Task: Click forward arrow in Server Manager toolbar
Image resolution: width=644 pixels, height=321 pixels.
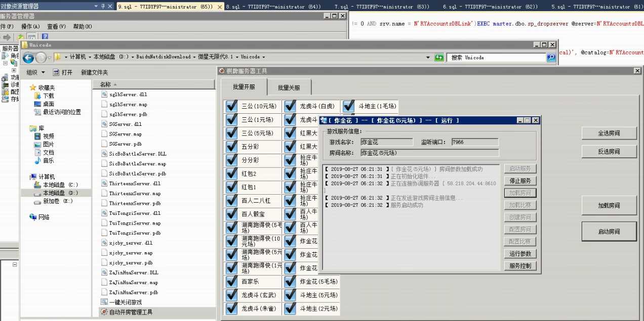Action: (7, 37)
